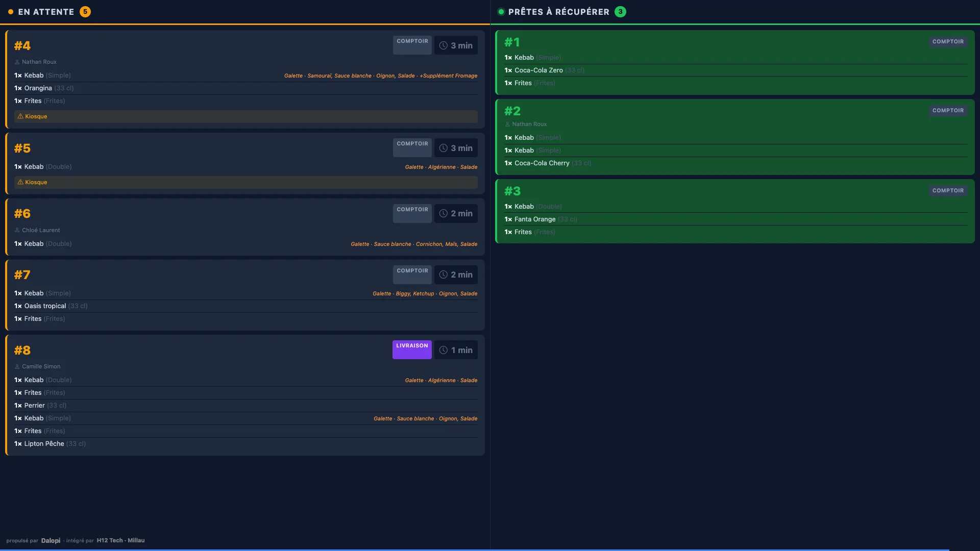Click the green dot next to PRÊTES À RÉCUPÉRER
The height and width of the screenshot is (551, 980).
click(x=501, y=12)
